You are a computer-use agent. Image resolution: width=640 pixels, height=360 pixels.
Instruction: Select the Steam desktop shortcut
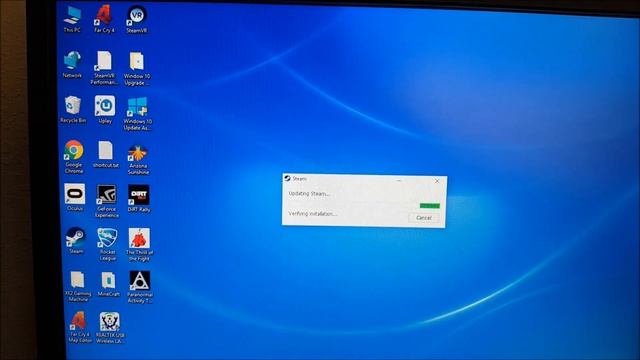(76, 241)
